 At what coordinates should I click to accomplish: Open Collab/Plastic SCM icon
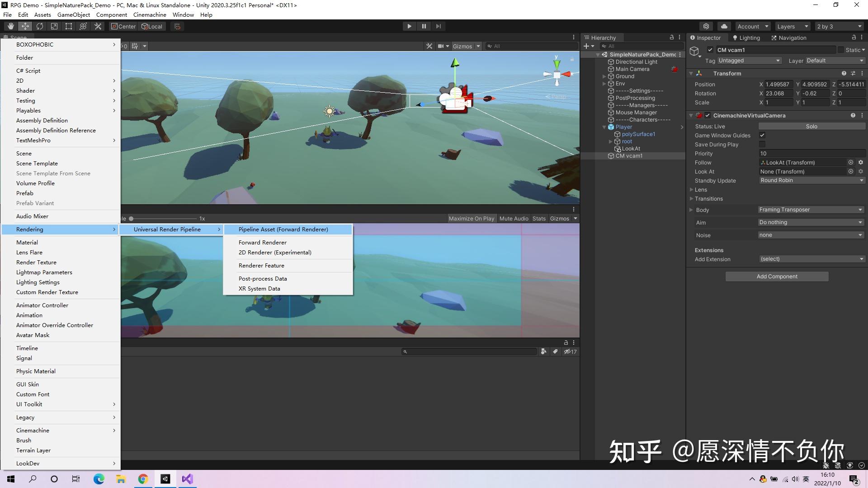tap(706, 26)
